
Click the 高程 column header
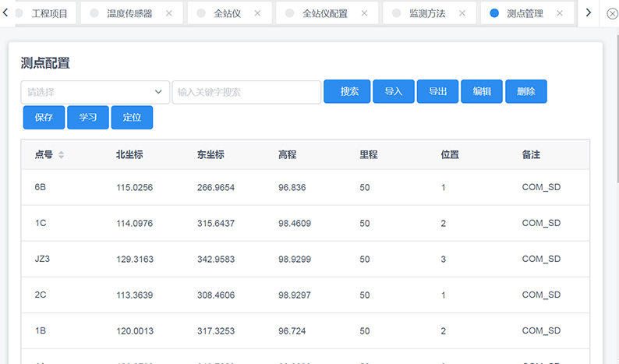point(288,155)
